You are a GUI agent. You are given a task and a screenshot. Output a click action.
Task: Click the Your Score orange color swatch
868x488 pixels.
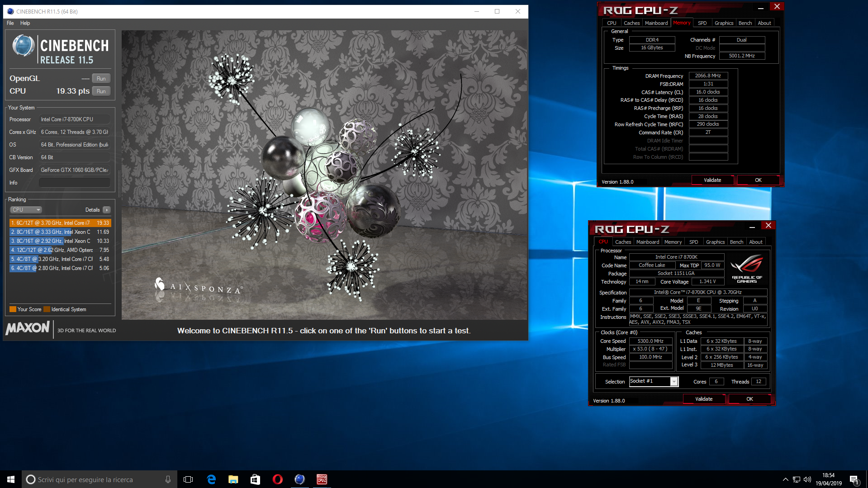click(x=13, y=309)
